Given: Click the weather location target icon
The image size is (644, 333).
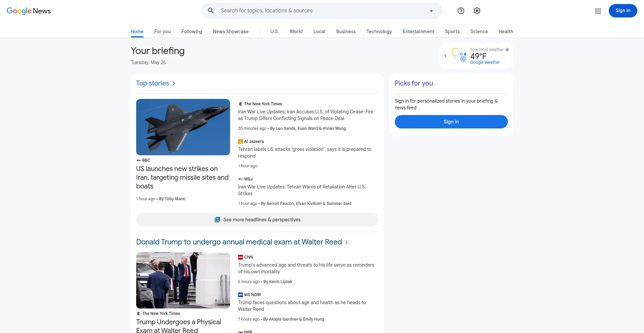Looking at the screenshot, I should 507,50.
